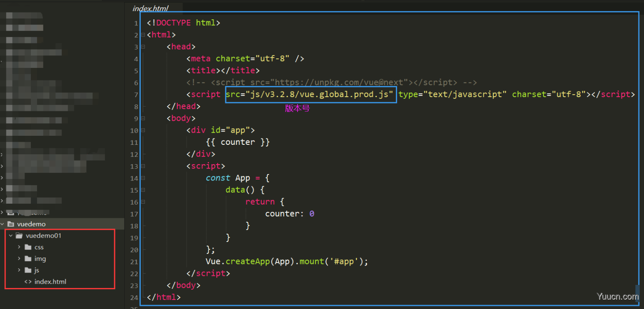Click the Vue.createApp(App).mount('#app') line
Image resolution: width=644 pixels, height=309 pixels.
coord(287,261)
